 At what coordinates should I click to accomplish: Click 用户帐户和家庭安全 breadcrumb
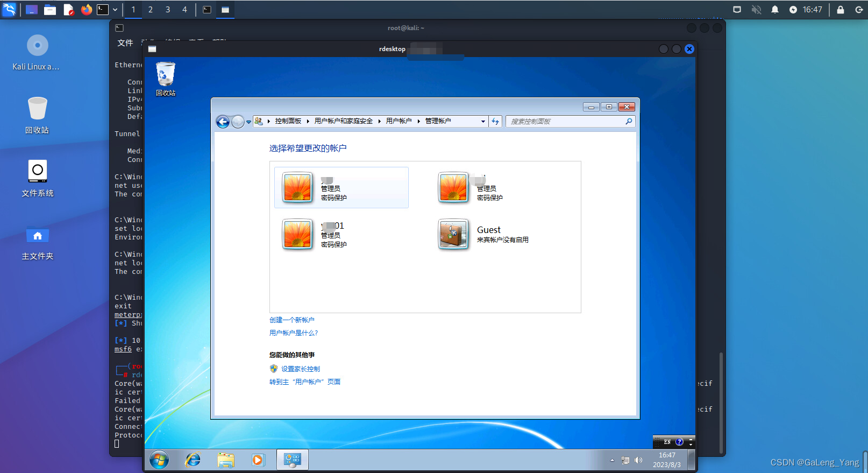344,121
